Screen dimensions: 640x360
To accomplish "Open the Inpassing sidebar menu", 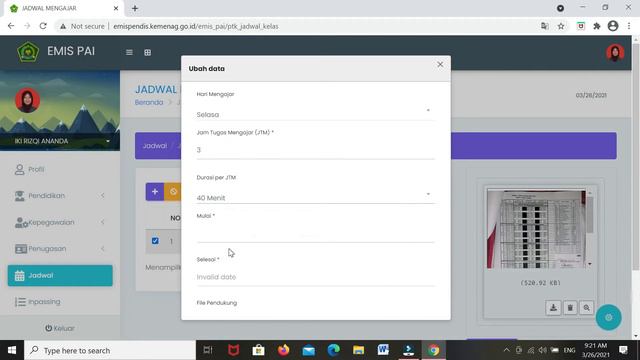I will click(x=60, y=302).
